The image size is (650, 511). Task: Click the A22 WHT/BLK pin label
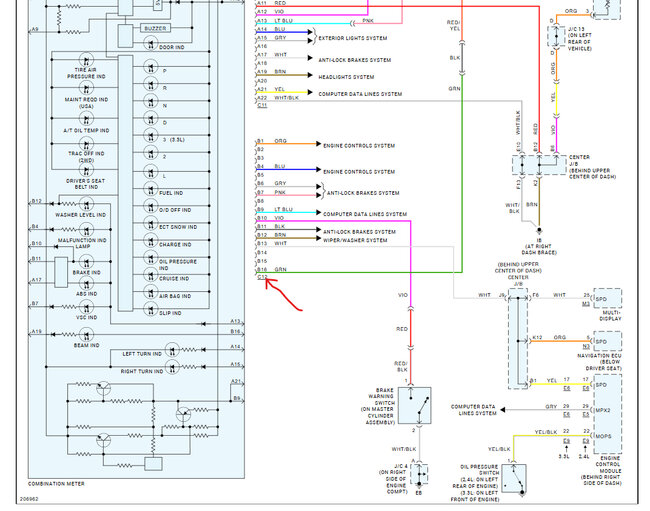coord(278,98)
